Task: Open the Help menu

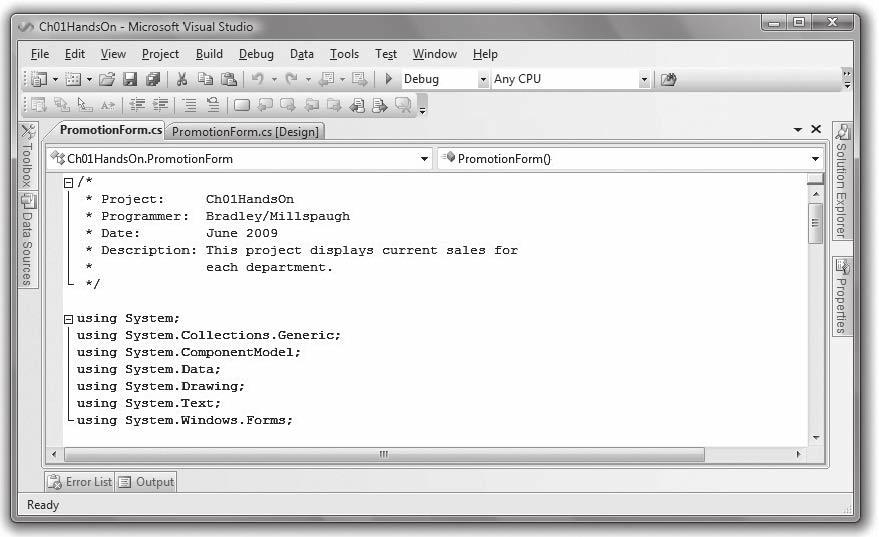Action: pyautogui.click(x=485, y=54)
